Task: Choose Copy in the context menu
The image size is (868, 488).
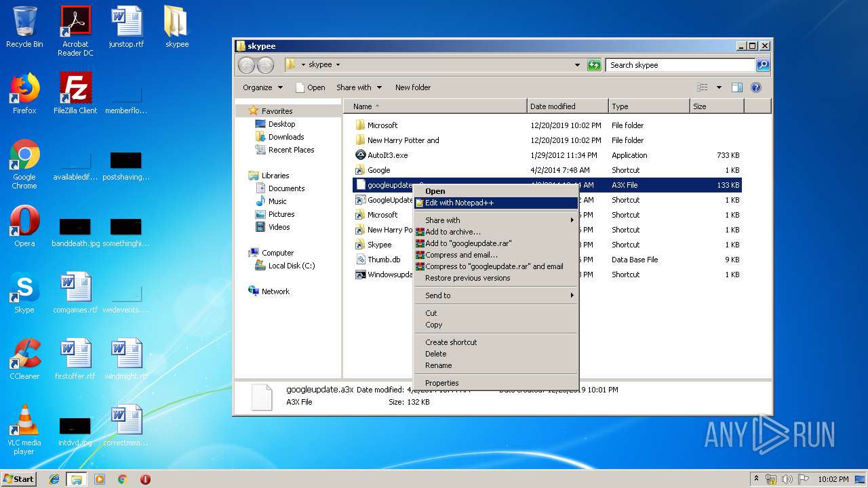Action: 496,325
